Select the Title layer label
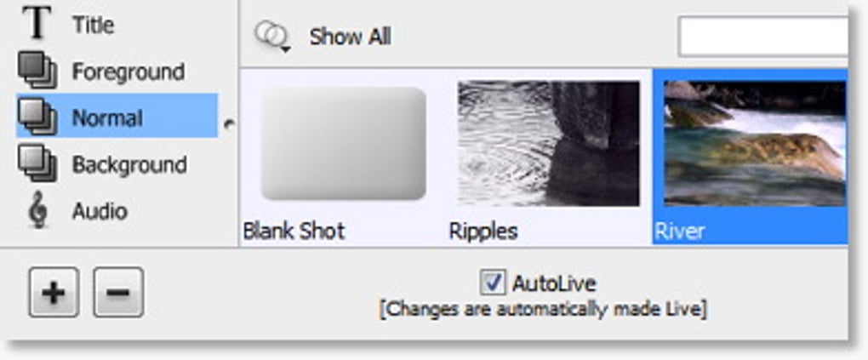Screen dimensions: 868x360 [x=93, y=25]
